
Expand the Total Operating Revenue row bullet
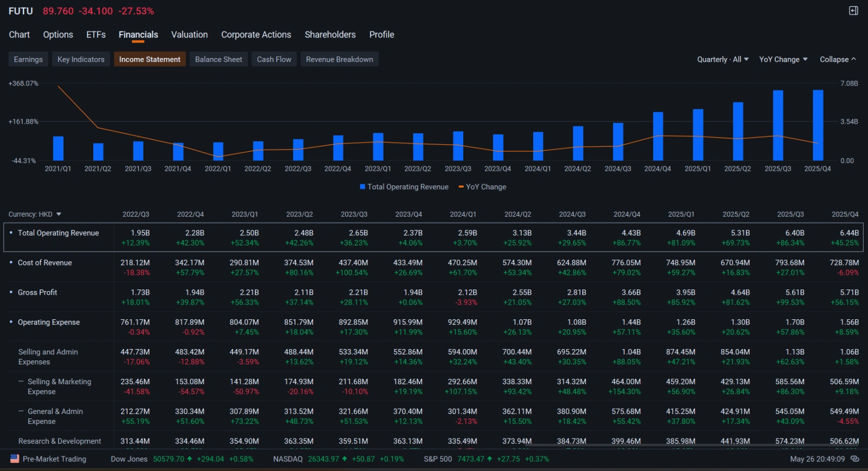(11, 233)
